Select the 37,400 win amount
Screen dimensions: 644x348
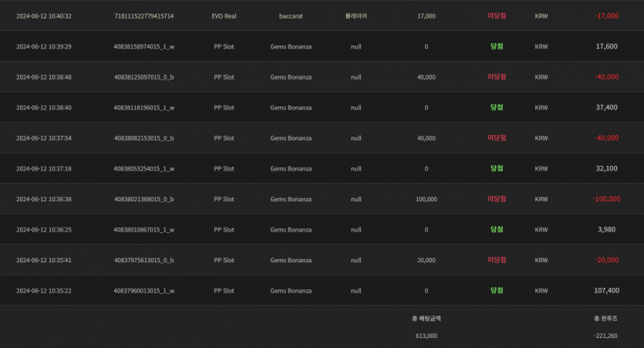[606, 107]
